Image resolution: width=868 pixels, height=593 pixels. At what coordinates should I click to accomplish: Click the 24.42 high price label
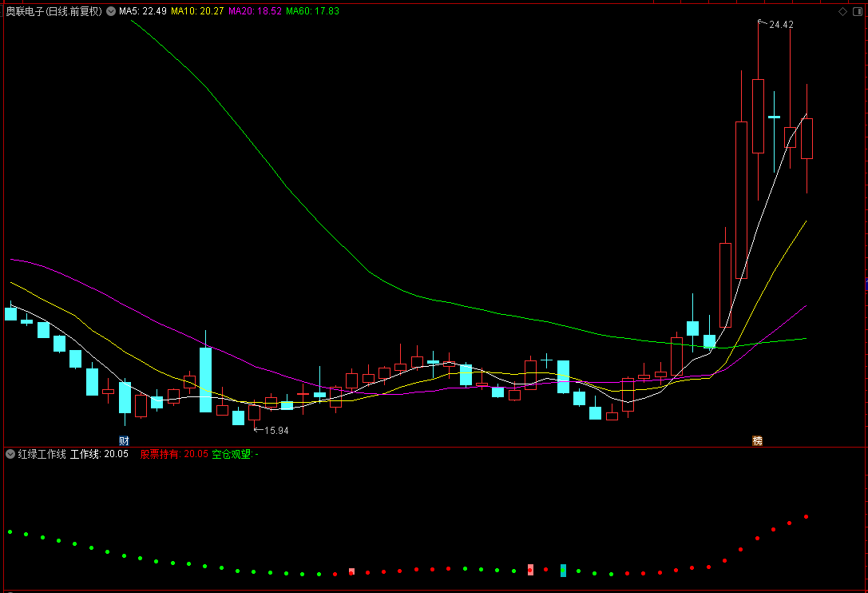click(x=781, y=25)
